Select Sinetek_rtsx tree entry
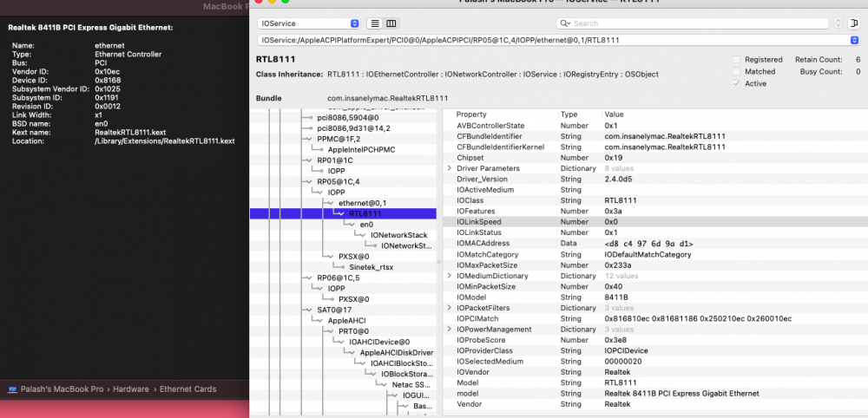Screen dimensions: 868x418 [x=371, y=267]
